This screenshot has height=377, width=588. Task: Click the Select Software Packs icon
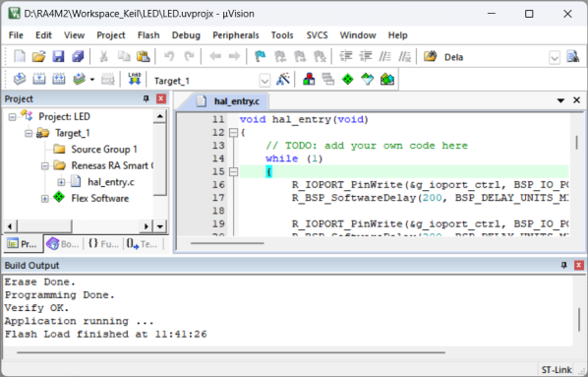click(367, 79)
